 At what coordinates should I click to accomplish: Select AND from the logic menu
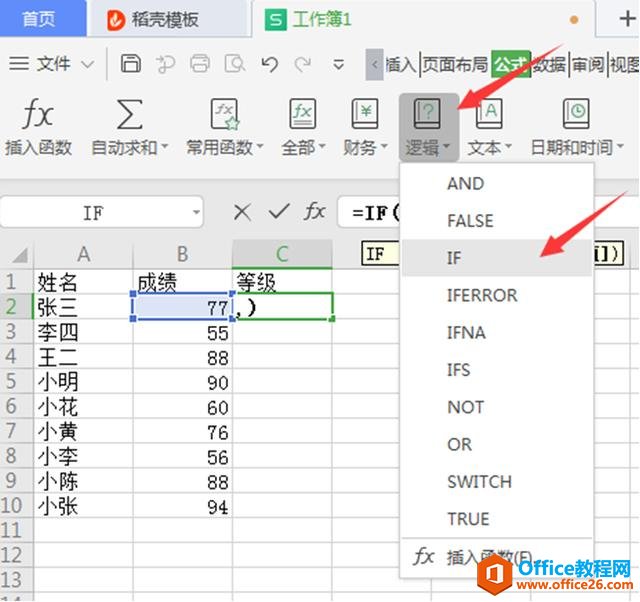pyautogui.click(x=497, y=184)
